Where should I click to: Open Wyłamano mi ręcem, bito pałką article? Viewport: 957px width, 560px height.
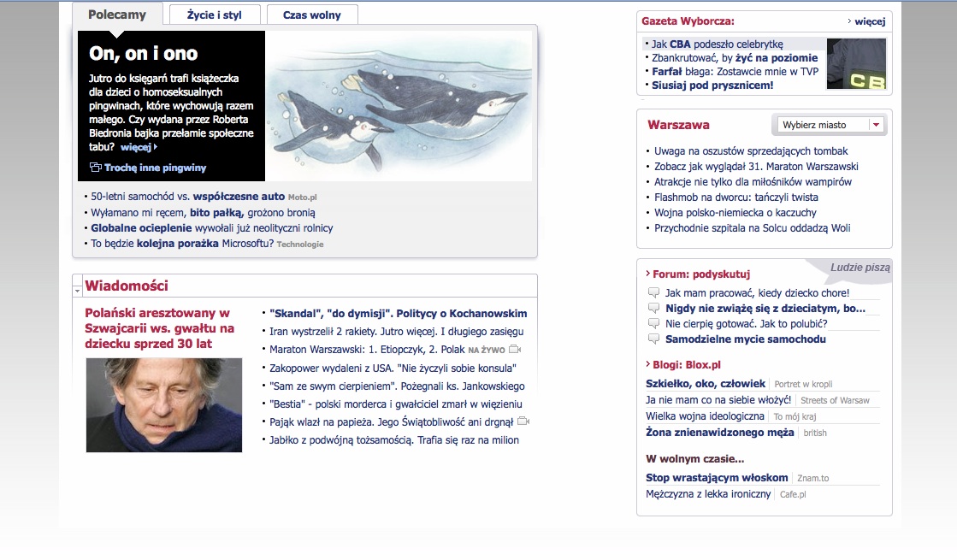204,213
